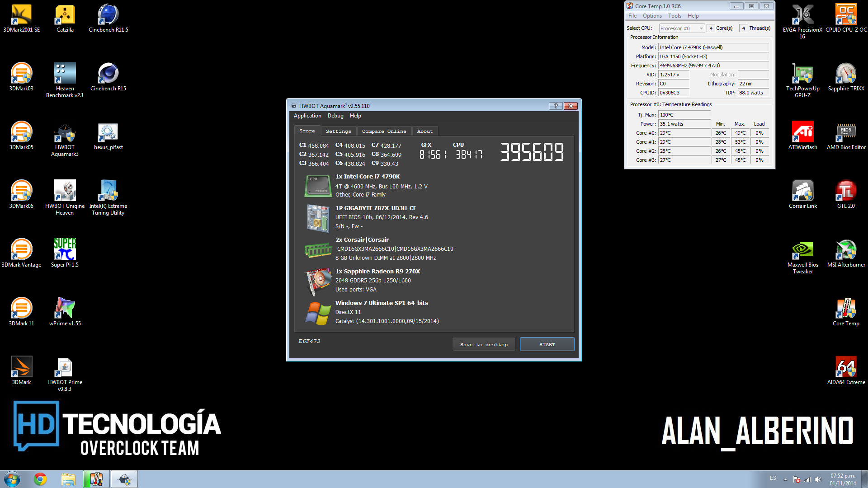Select the Score tab
The width and height of the screenshot is (868, 488).
(307, 131)
